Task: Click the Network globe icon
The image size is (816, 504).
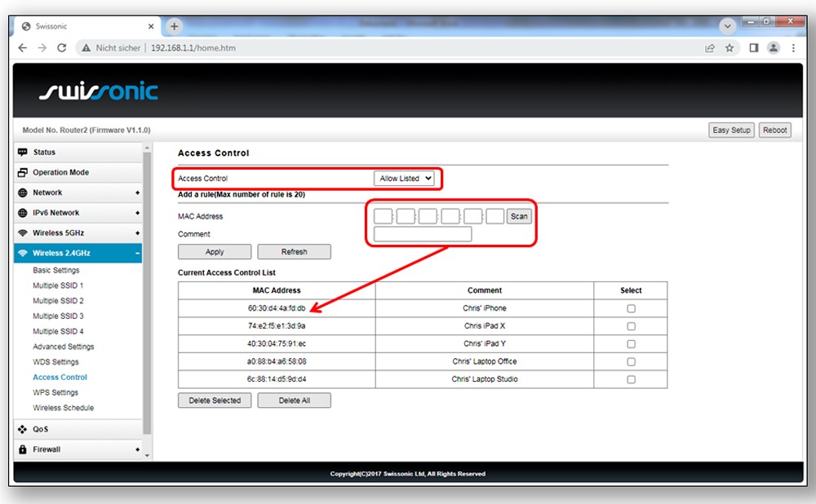Action: pyautogui.click(x=23, y=192)
